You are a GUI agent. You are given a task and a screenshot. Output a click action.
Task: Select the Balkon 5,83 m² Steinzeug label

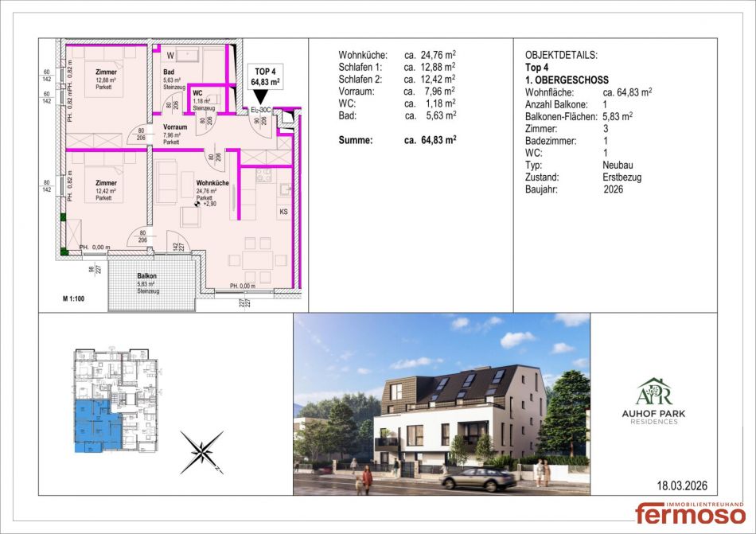point(147,283)
